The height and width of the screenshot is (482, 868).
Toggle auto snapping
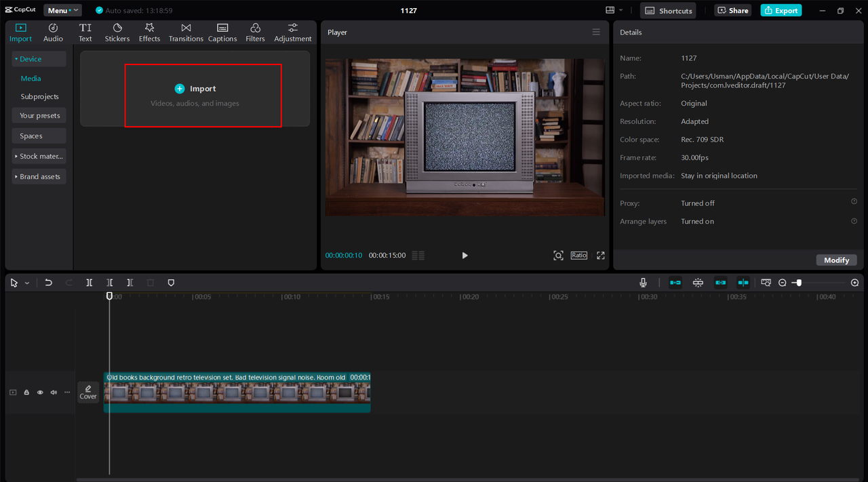698,283
